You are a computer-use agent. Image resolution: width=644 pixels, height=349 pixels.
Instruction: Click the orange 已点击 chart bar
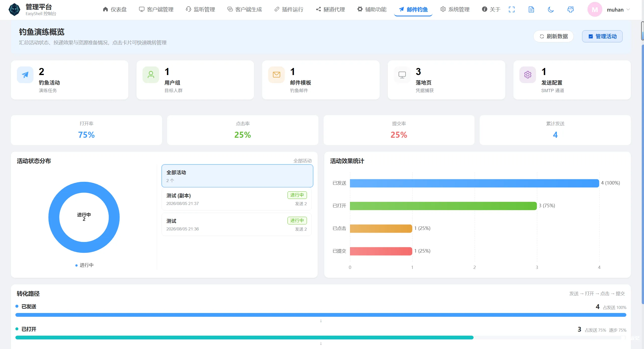381,228
